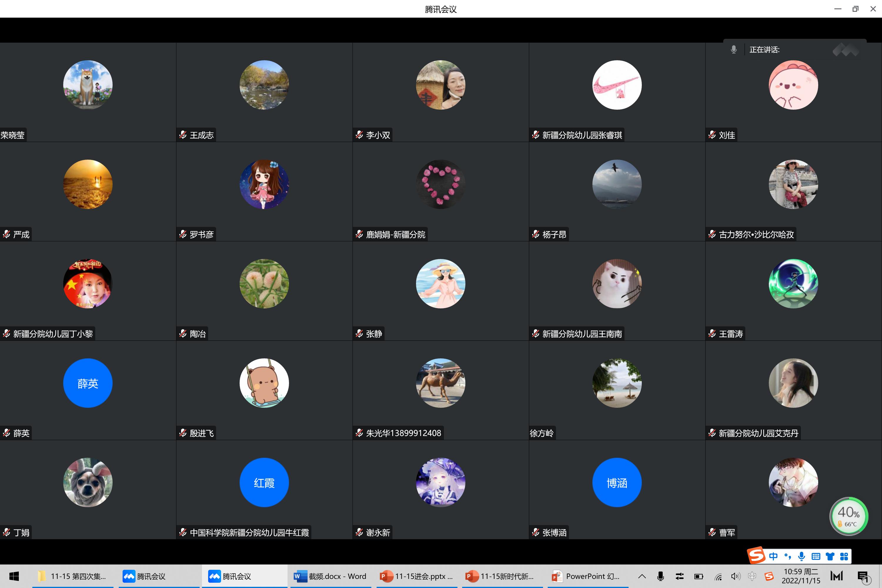This screenshot has width=882, height=588.
Task: Click muted mic icon beside 张博涵
Action: (535, 532)
